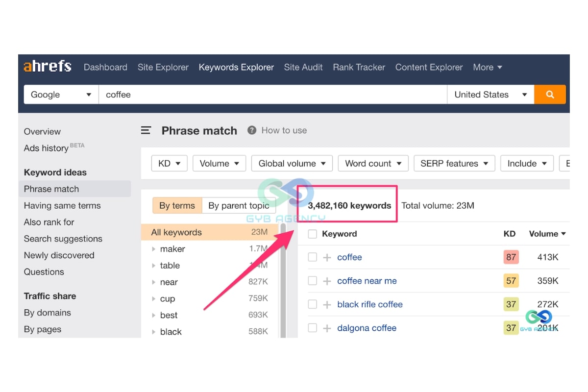The image size is (588, 392).
Task: Open Site Explorer in the top navigation
Action: [163, 67]
